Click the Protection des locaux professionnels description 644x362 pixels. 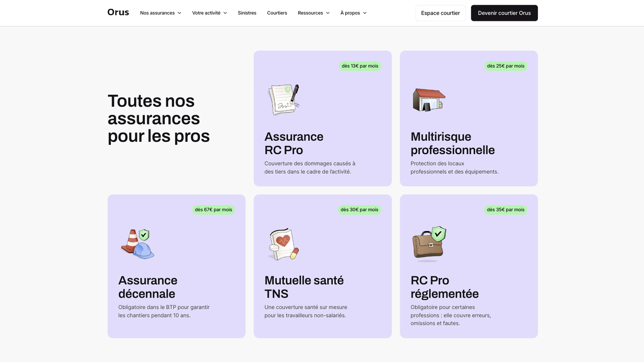tap(454, 167)
